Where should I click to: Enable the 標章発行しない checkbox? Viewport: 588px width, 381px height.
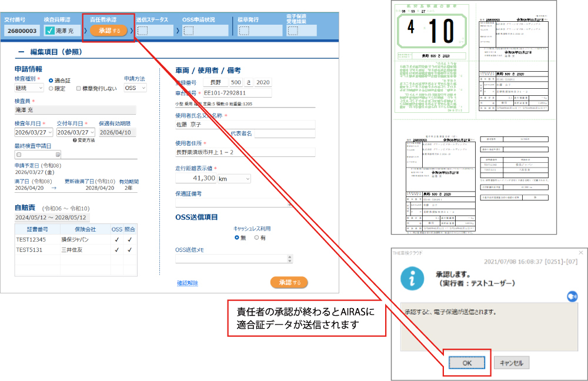click(79, 88)
